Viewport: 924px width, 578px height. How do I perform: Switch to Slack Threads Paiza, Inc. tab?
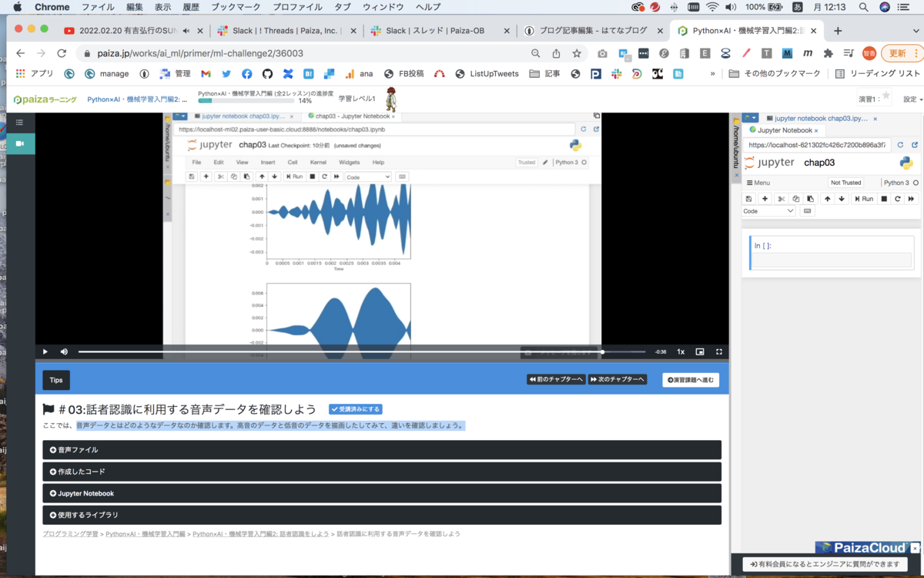point(284,31)
